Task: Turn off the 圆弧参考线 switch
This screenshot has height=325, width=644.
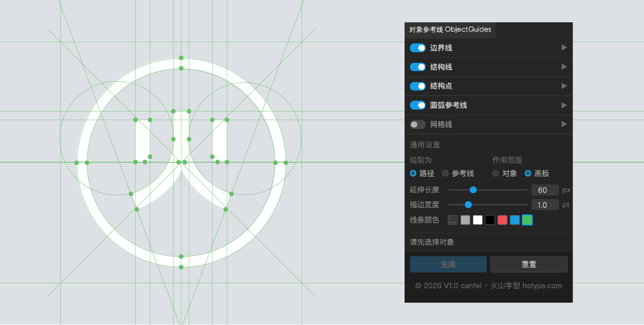Action: point(418,105)
